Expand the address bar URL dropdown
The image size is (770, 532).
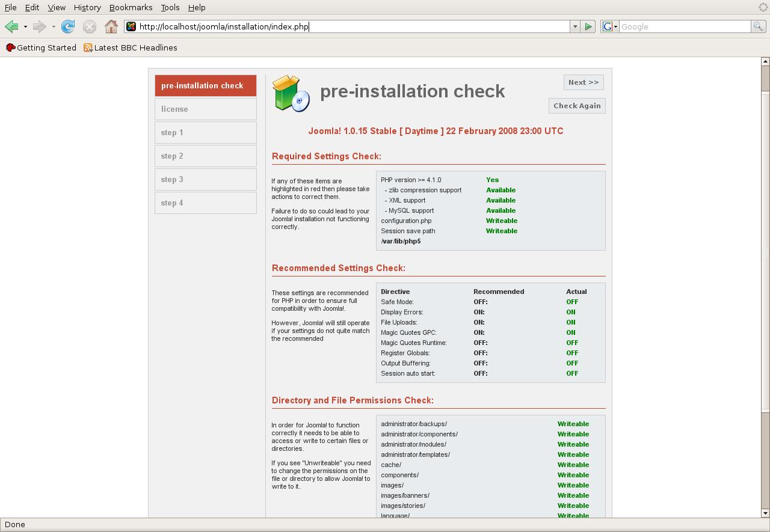pyautogui.click(x=575, y=26)
